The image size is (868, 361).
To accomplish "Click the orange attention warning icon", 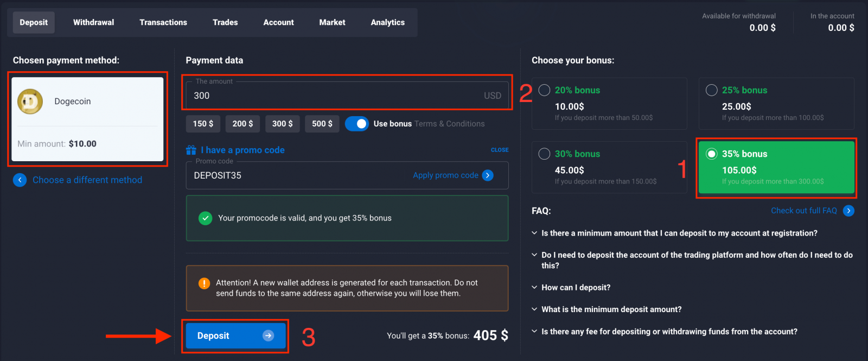I will (x=204, y=283).
